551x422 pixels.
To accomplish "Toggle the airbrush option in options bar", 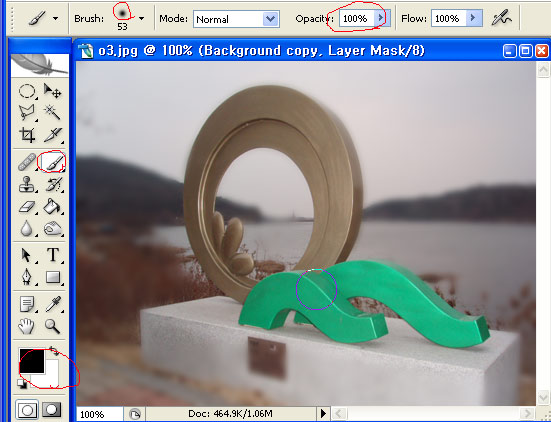I will pyautogui.click(x=501, y=18).
